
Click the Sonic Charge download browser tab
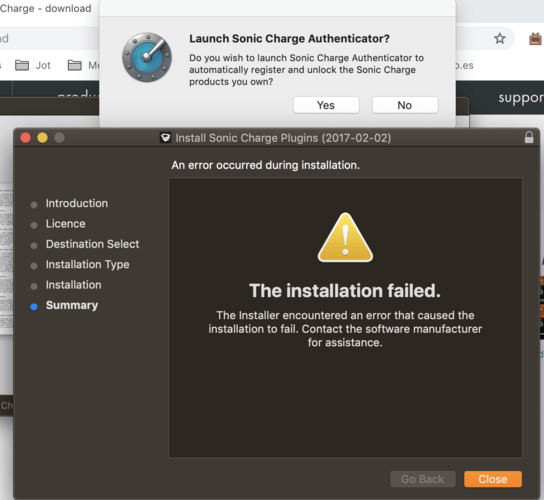(45, 8)
